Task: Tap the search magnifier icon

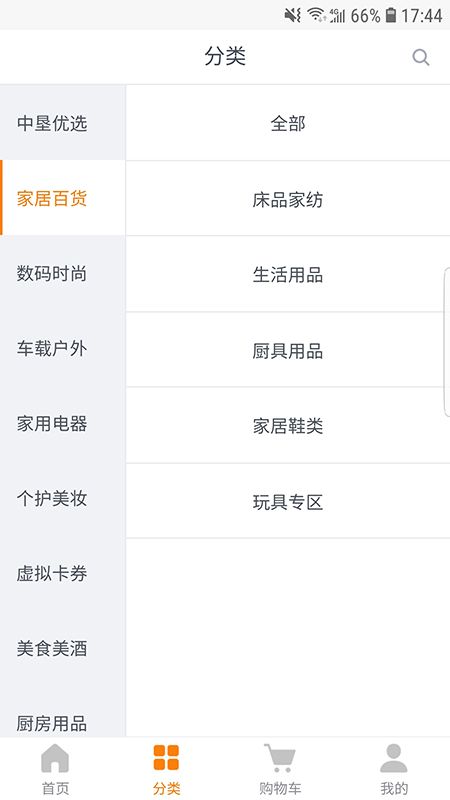Action: pos(420,57)
